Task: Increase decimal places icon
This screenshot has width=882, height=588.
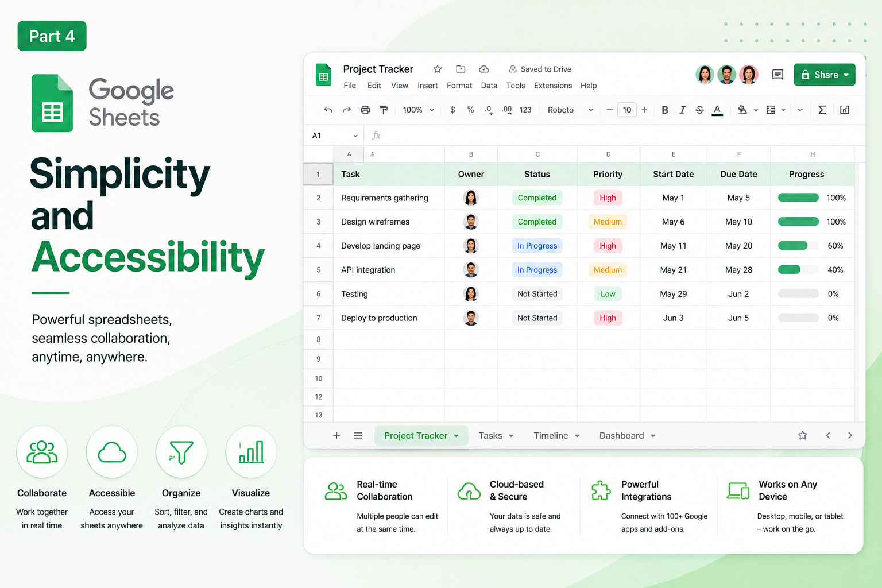Action: (x=506, y=110)
